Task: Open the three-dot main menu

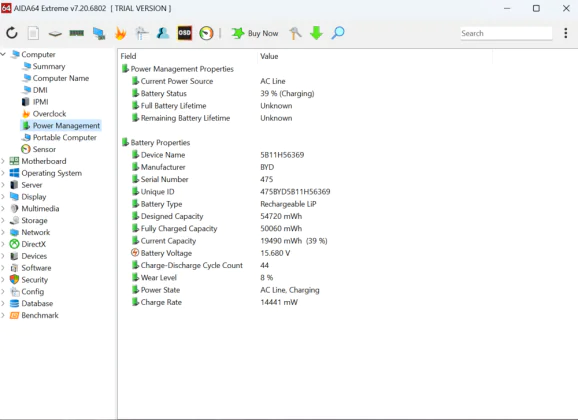Action: [x=565, y=33]
